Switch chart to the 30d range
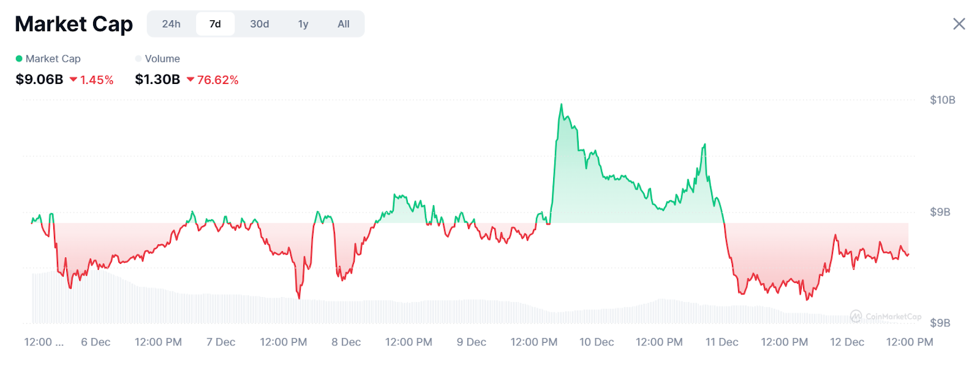The height and width of the screenshot is (376, 980). 259,24
